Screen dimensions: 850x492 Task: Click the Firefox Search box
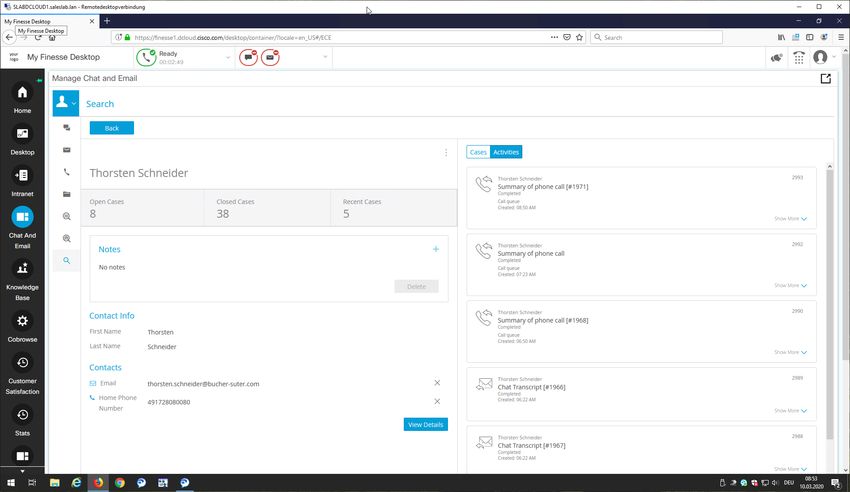click(656, 37)
